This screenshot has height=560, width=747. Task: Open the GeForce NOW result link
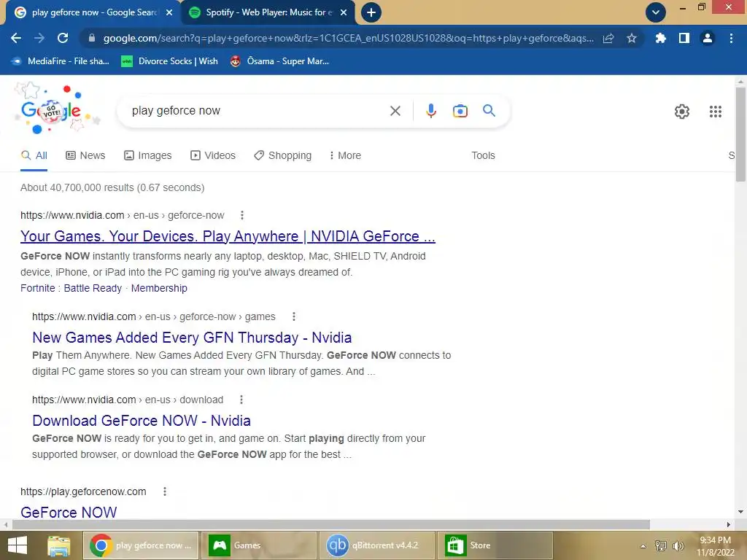click(69, 513)
